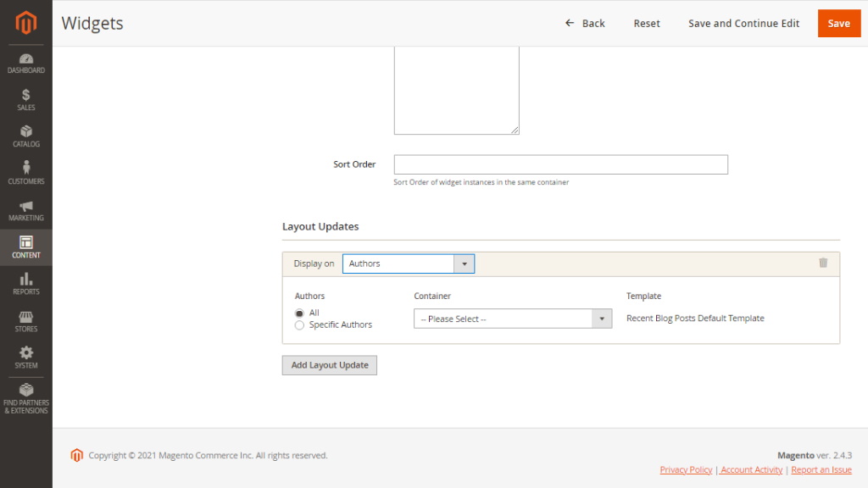Select the All authors radio button
This screenshot has height=488, width=868.
click(x=299, y=313)
